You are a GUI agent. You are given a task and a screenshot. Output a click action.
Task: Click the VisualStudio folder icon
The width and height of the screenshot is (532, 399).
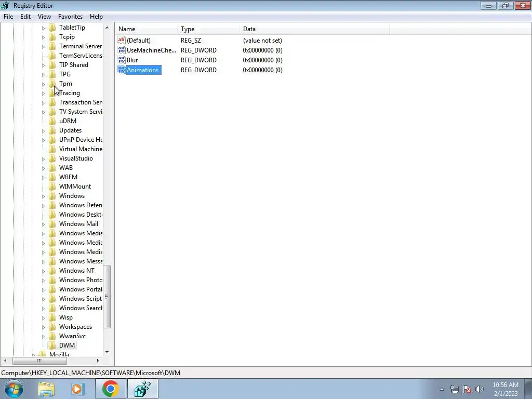52,158
